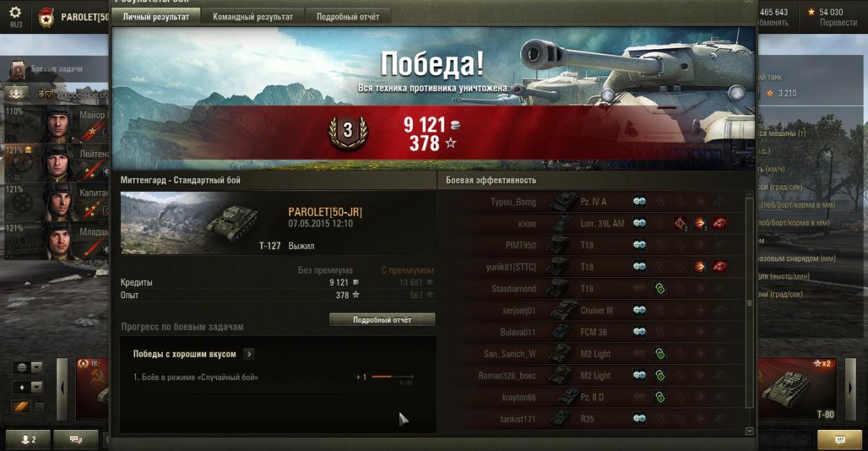Viewport: 868px width, 451px height.
Task: Click the damage icon in the yurik81[STTC] row
Action: [701, 266]
